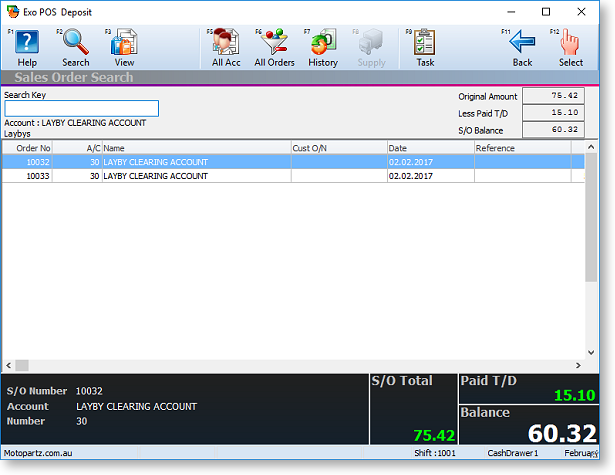615x475 pixels.
Task: Sort by Cust O/N column header
Action: 339,148
